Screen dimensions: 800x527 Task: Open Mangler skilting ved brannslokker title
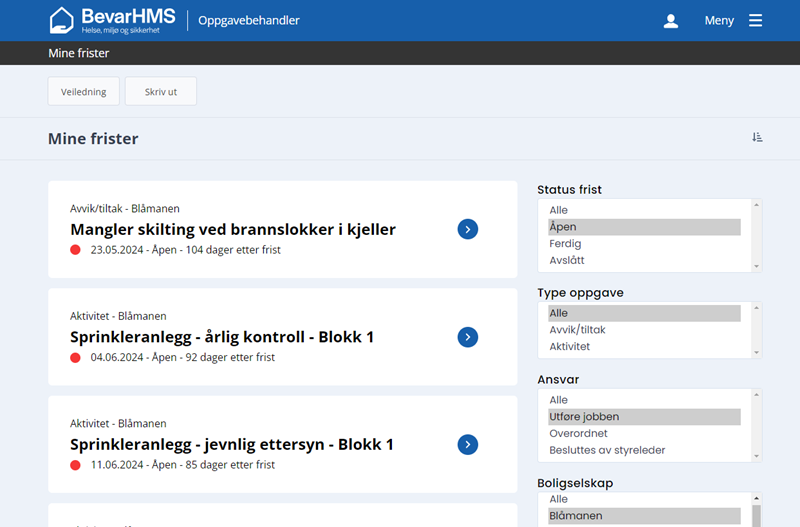tap(233, 230)
